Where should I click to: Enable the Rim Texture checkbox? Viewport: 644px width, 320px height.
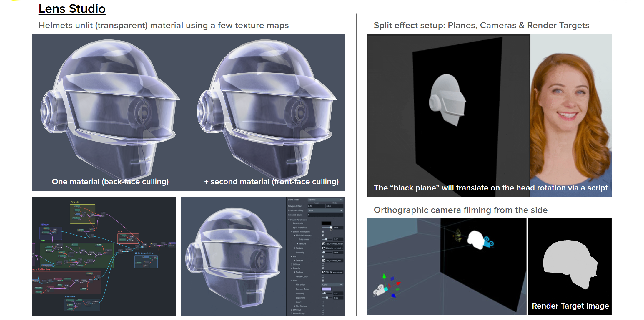point(323,306)
